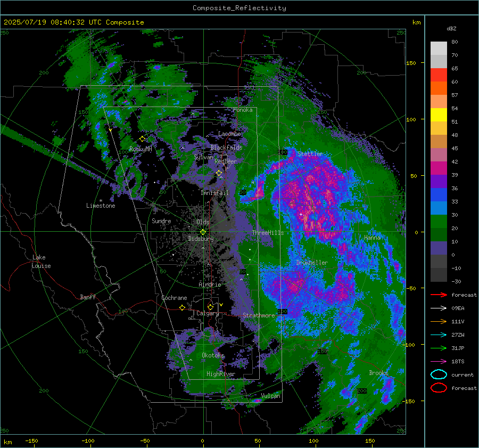Click the Calgary city label
479x448 pixels.
(208, 313)
